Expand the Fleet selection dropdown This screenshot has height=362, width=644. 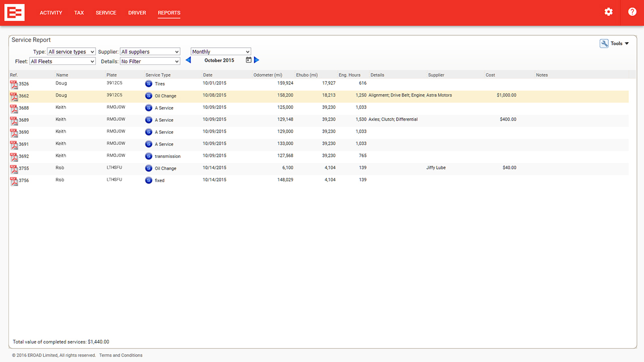pos(62,61)
